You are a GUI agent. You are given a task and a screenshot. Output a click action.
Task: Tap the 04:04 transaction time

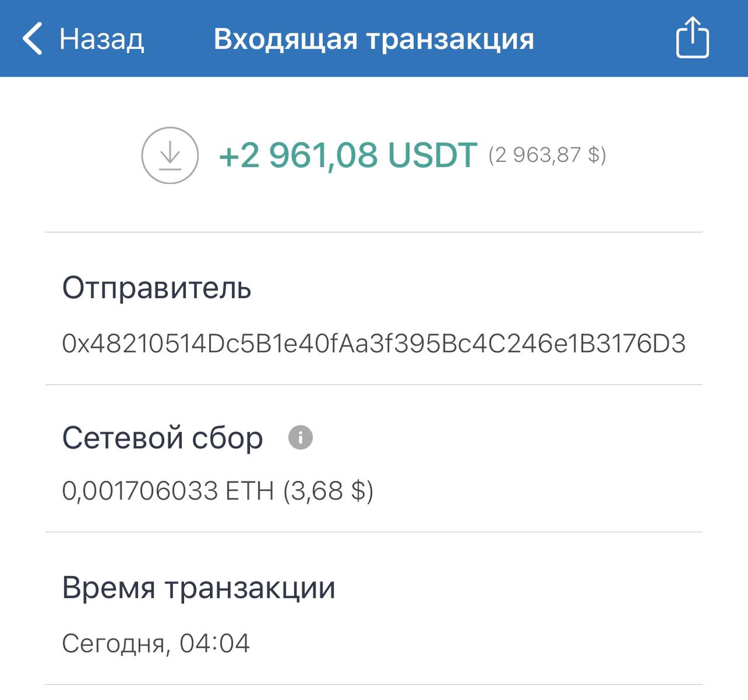pos(214,644)
